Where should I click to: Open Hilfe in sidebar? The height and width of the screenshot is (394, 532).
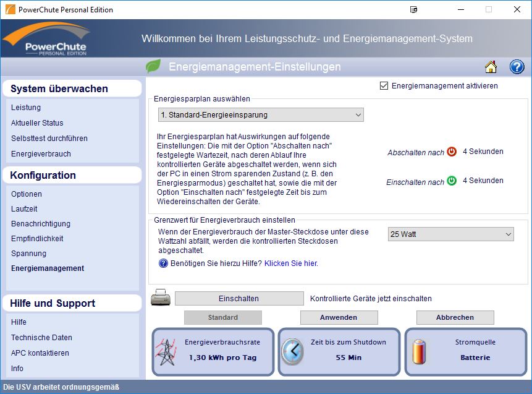tap(19, 322)
